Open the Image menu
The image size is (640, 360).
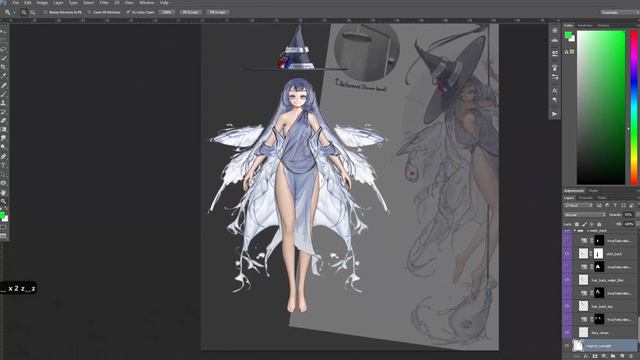[x=42, y=2]
